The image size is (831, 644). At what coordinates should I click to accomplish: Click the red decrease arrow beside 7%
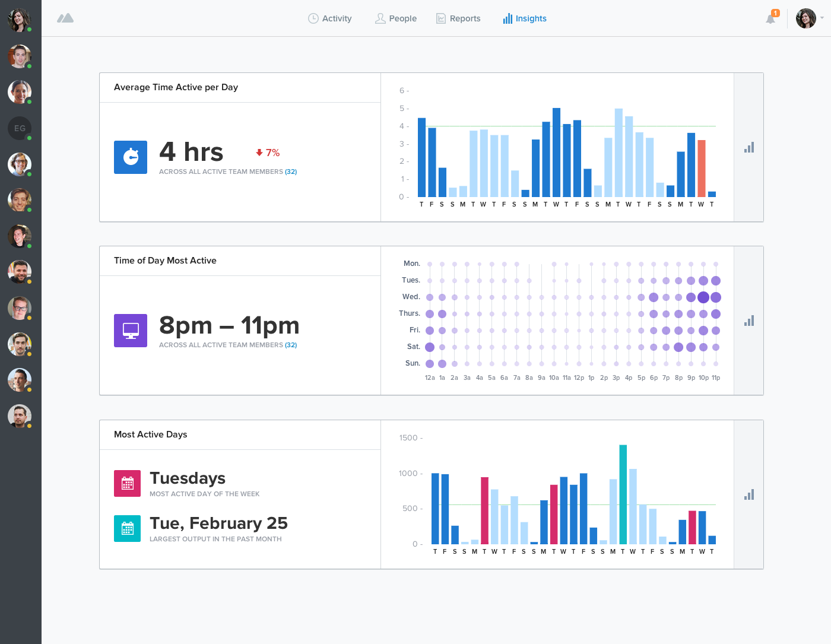(x=259, y=153)
